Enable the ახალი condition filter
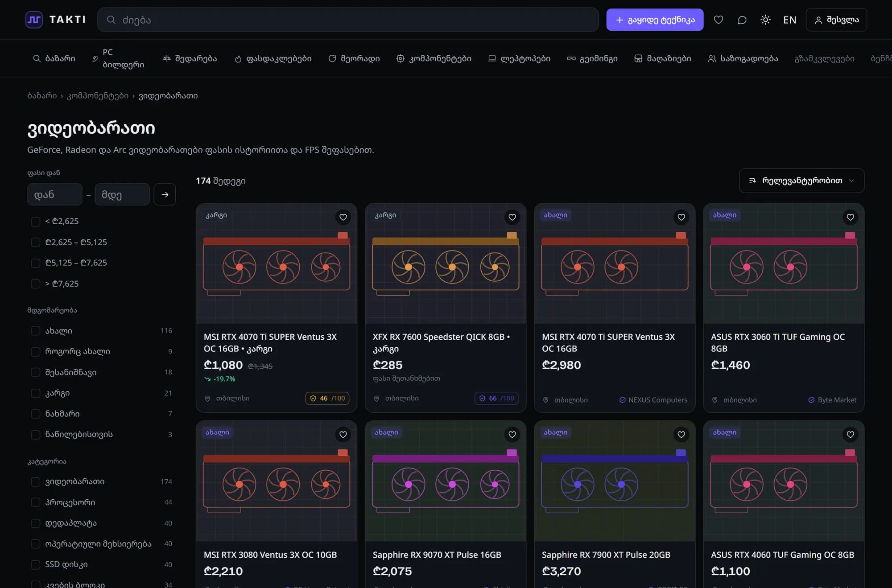The height and width of the screenshot is (588, 892). point(36,331)
